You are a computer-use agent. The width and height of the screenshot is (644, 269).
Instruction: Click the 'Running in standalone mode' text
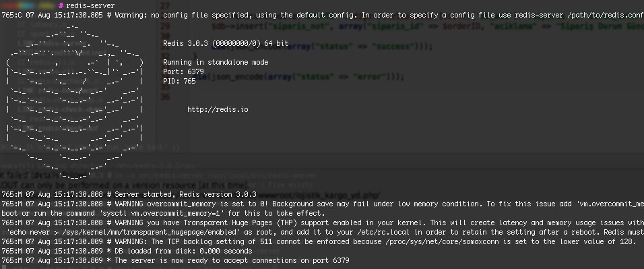[216, 63]
